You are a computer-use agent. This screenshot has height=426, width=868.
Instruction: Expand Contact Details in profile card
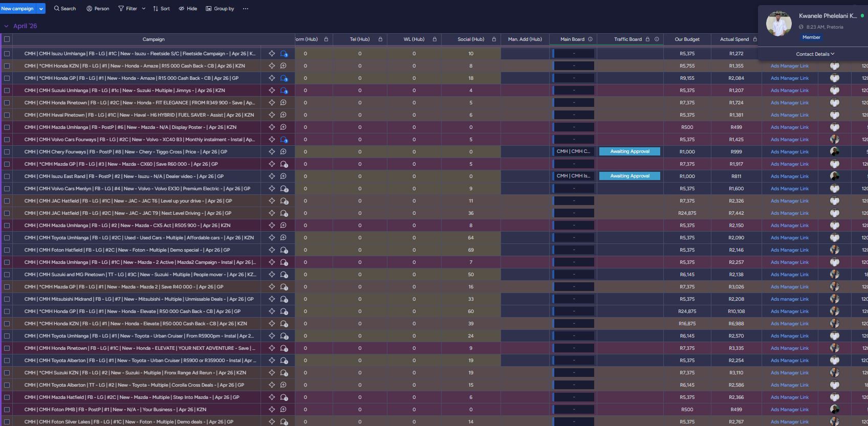click(815, 54)
